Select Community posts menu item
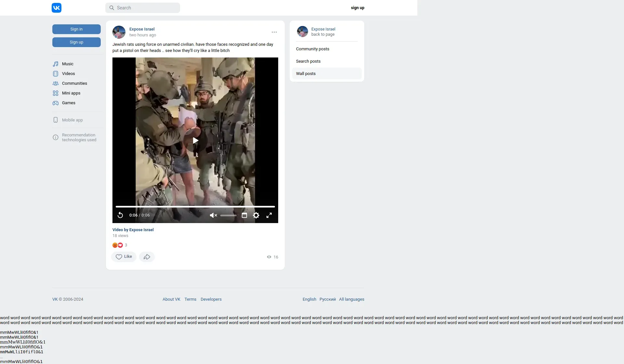Screen dimensions: 624x364 tap(313, 49)
